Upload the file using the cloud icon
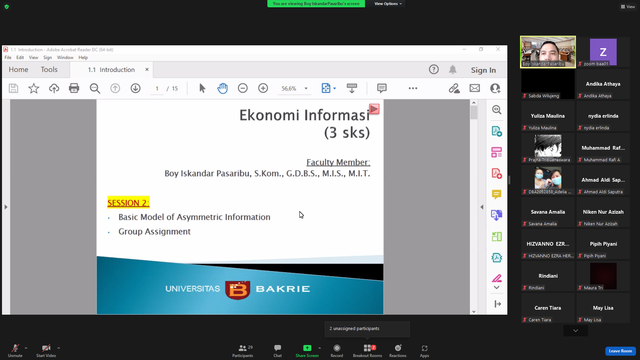Image resolution: width=640 pixels, height=360 pixels. 54,88
